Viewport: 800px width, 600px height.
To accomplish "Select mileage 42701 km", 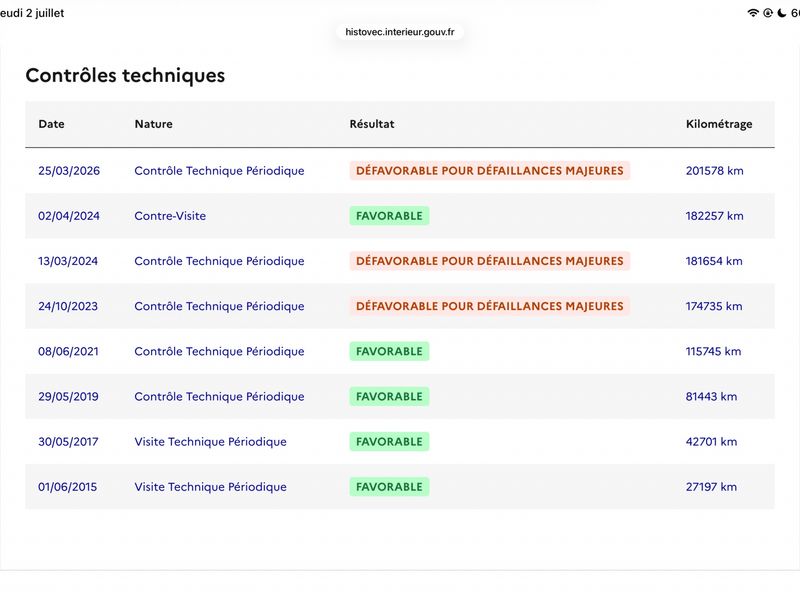I will 711,442.
